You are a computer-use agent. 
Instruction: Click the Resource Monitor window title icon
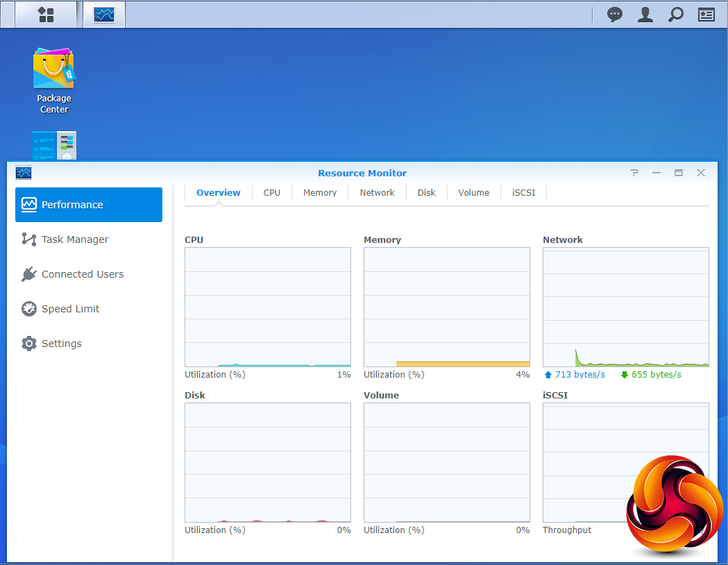point(24,173)
